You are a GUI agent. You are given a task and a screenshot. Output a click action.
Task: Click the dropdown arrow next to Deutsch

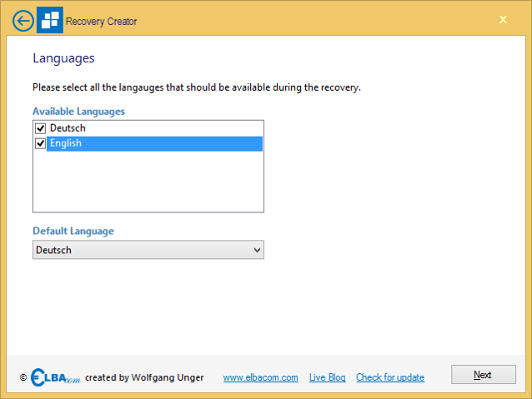click(x=257, y=250)
